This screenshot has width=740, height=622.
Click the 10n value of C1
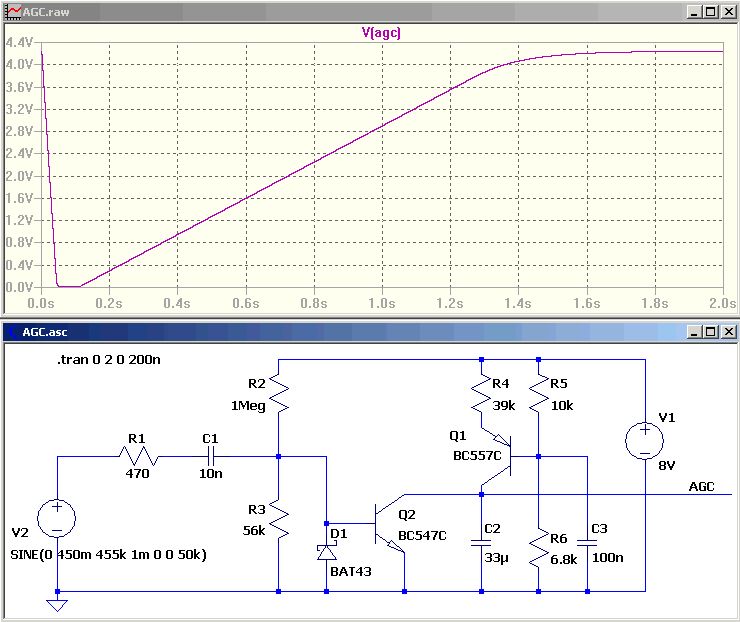point(210,473)
